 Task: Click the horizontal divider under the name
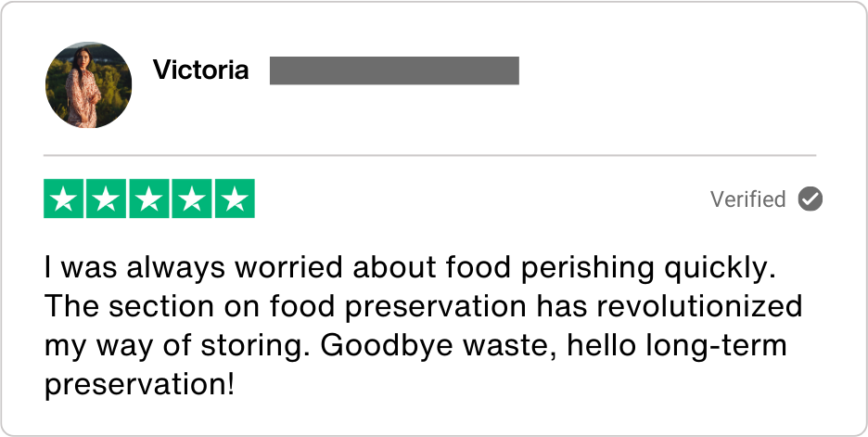pyautogui.click(x=429, y=155)
